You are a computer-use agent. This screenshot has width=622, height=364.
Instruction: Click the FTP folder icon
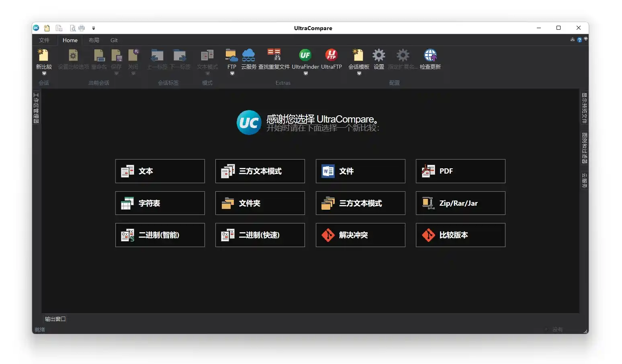(x=232, y=55)
